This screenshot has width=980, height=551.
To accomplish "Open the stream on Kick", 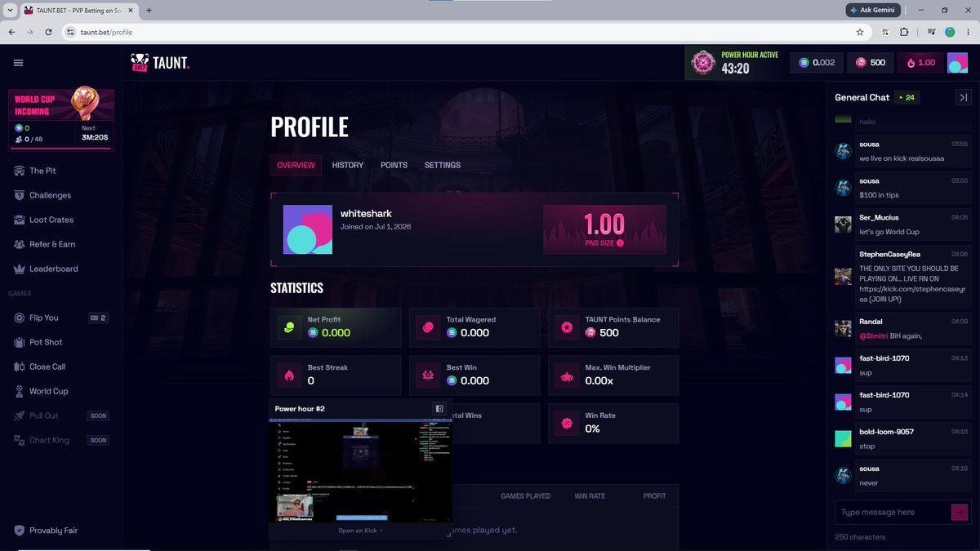I will coord(360,531).
